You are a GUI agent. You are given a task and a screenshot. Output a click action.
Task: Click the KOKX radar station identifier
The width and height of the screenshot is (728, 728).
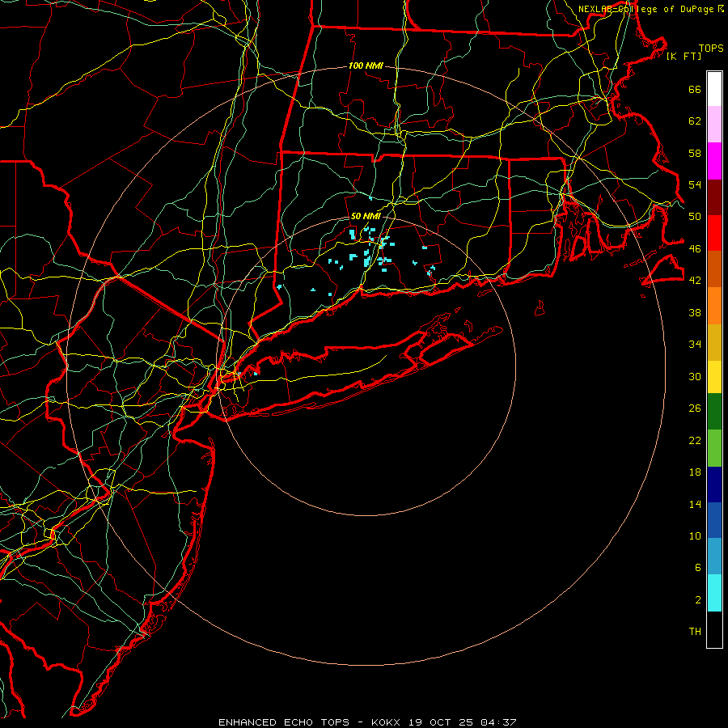click(x=385, y=722)
